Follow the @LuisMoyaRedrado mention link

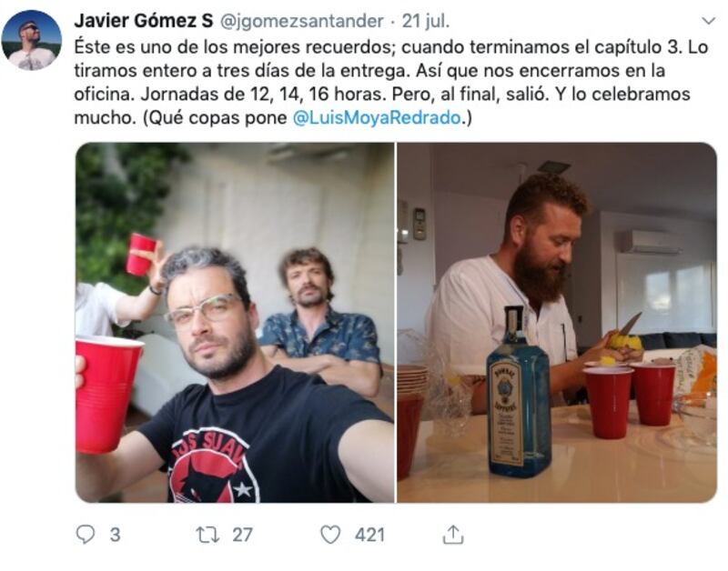click(x=377, y=118)
